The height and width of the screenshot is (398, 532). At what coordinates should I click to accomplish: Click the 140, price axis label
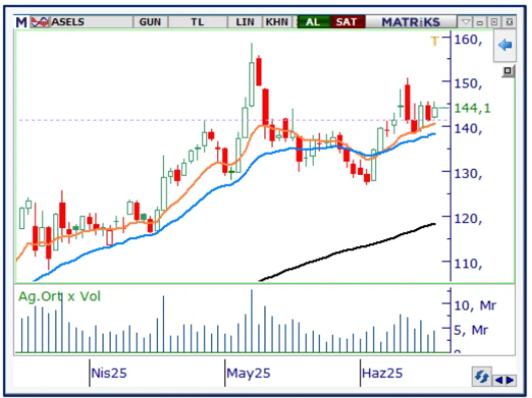point(468,129)
